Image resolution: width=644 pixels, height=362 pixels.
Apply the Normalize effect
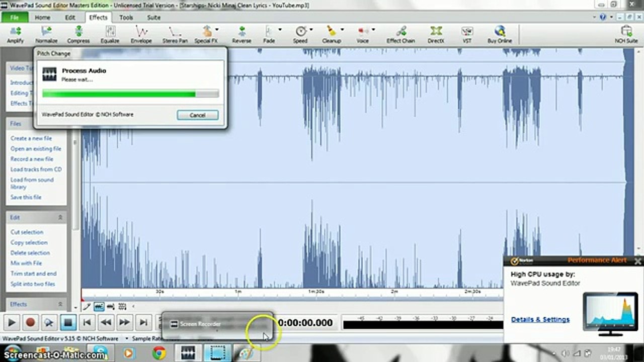pyautogui.click(x=46, y=34)
